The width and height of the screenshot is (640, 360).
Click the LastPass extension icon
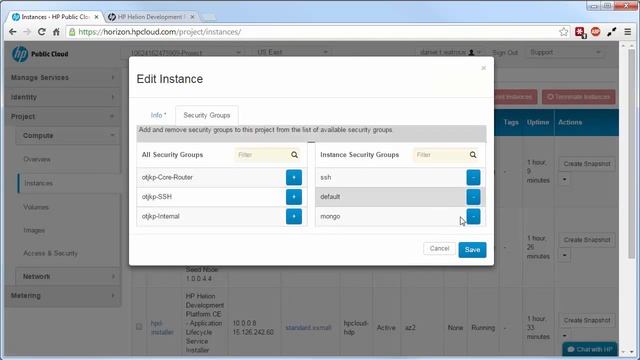pyautogui.click(x=580, y=32)
